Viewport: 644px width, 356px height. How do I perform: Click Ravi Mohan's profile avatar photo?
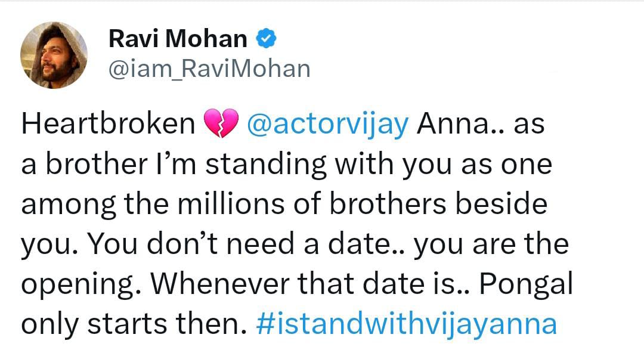tap(54, 55)
